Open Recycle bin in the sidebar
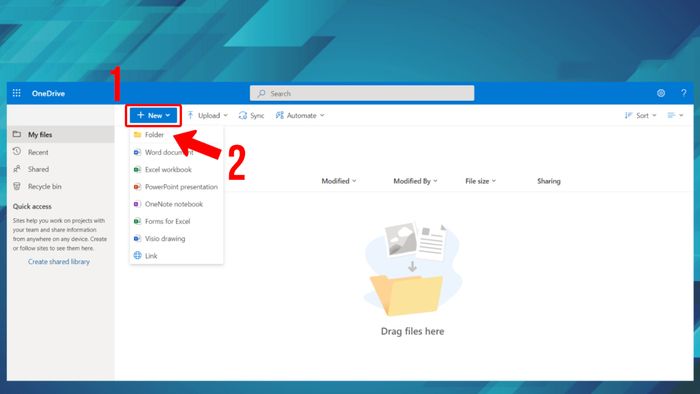 coord(61,187)
